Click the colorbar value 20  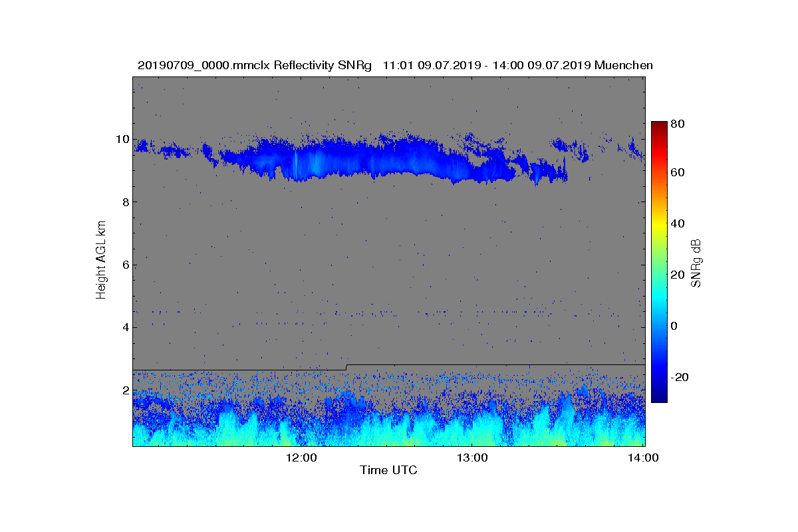tap(678, 275)
